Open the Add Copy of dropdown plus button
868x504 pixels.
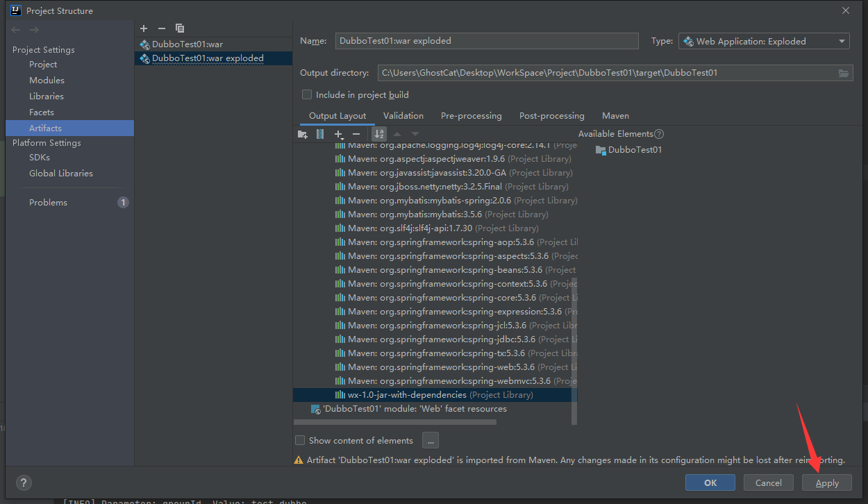coord(338,134)
